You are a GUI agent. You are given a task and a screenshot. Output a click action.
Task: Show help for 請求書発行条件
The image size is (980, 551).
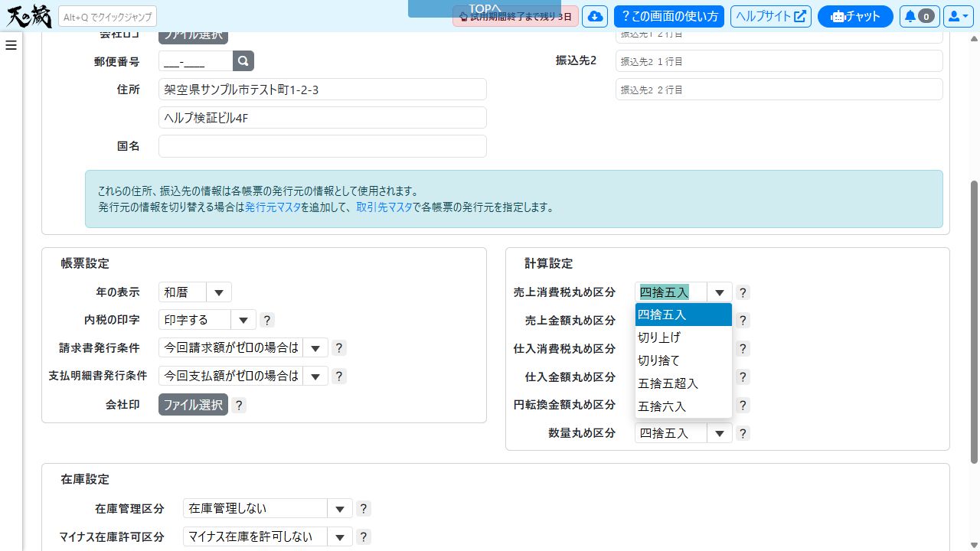point(338,348)
